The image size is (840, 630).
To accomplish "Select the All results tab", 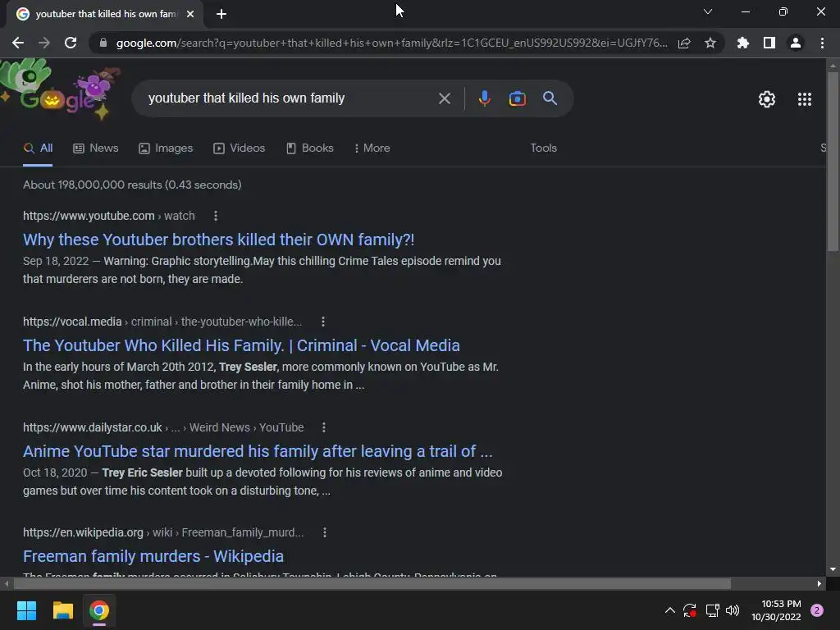I will pos(38,148).
